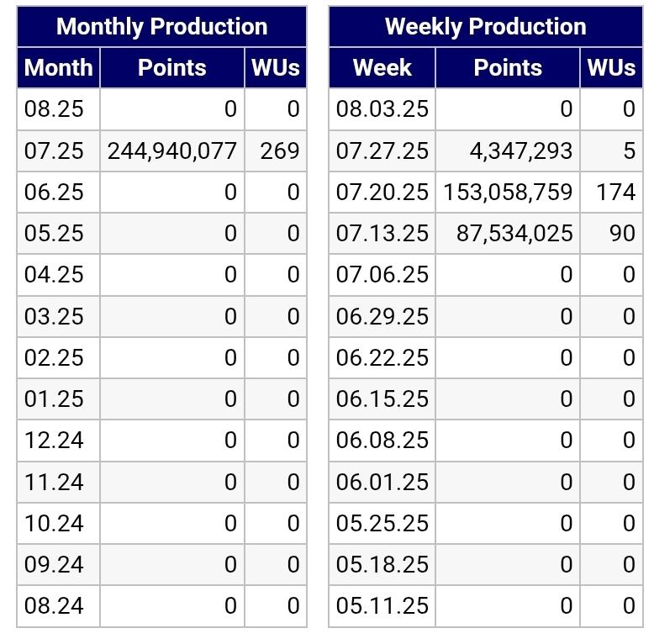Select the 07.25 month cell
The height and width of the screenshot is (644, 654).
pos(55,151)
